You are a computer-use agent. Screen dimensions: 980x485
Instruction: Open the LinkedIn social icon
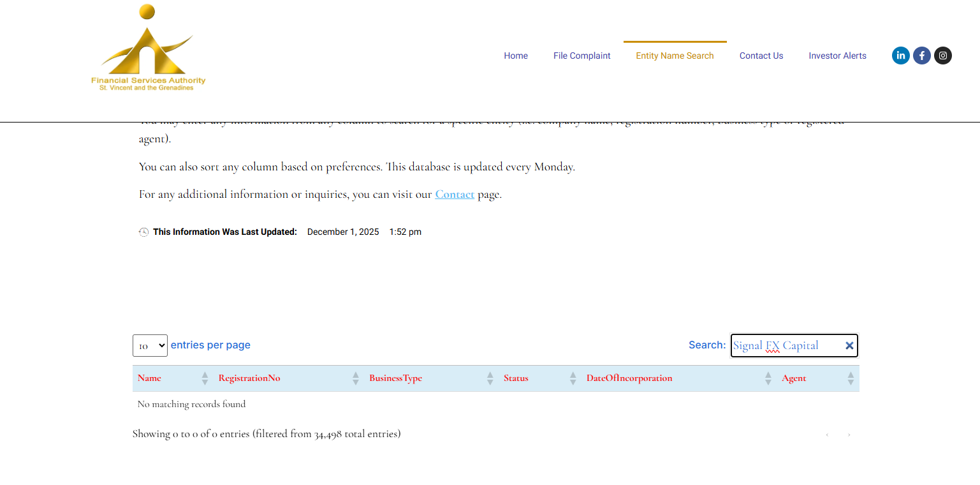(x=900, y=56)
